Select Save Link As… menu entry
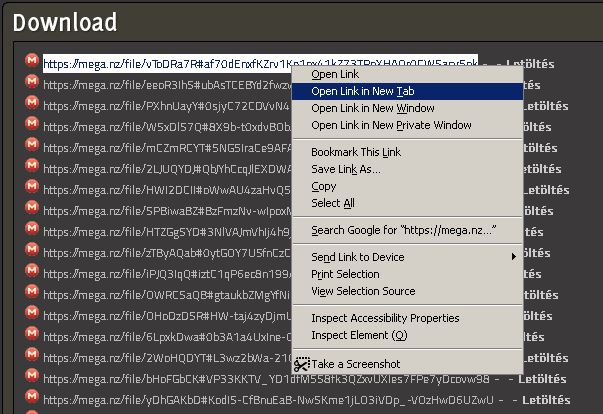 click(345, 169)
